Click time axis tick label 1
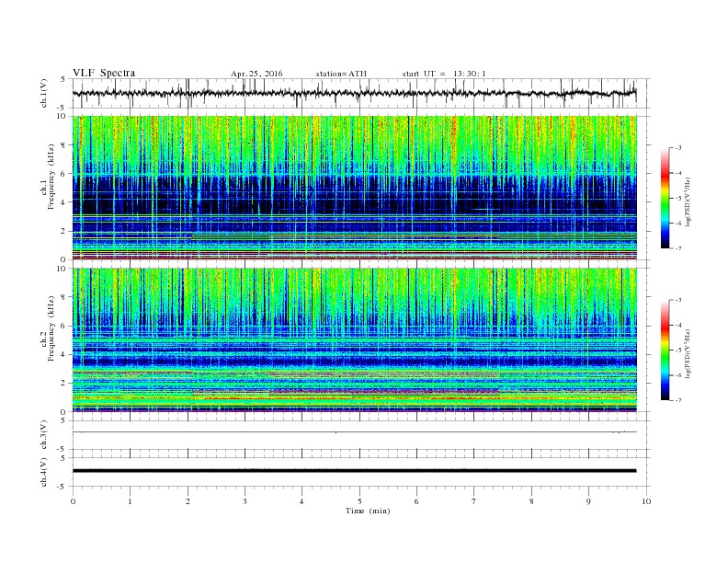The width and height of the screenshot is (728, 563). tap(130, 501)
